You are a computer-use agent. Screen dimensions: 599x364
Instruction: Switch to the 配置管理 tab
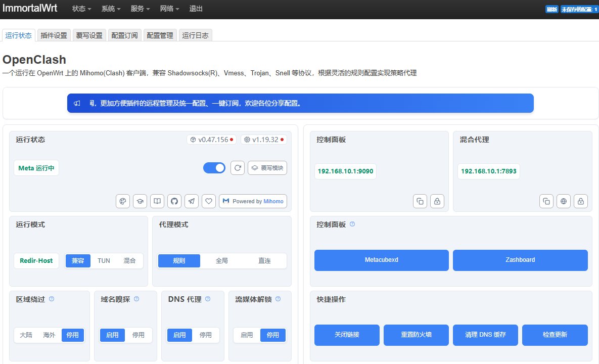coord(160,35)
